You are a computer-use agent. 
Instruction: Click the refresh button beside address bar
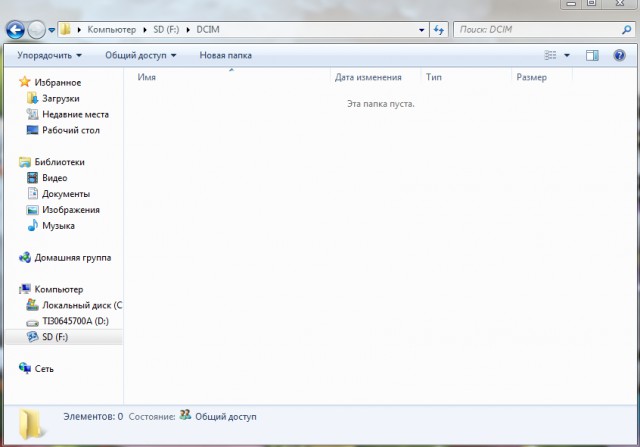(x=438, y=30)
